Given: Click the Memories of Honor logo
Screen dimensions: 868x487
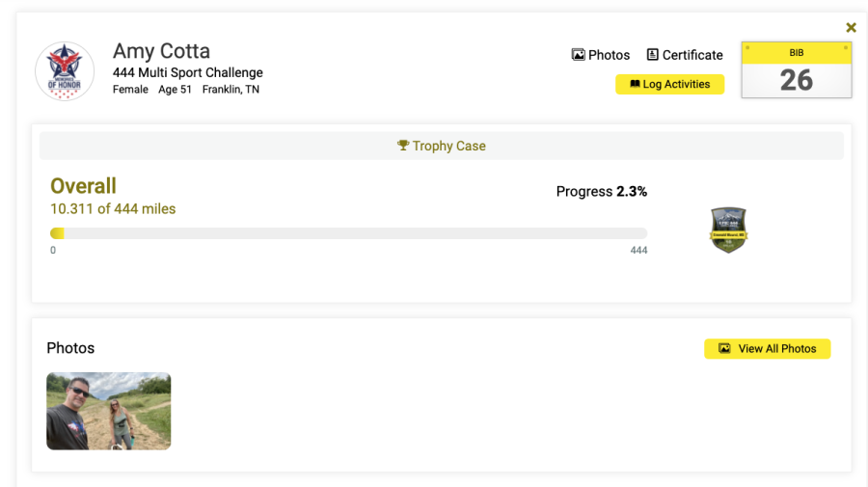Looking at the screenshot, I should coord(65,70).
